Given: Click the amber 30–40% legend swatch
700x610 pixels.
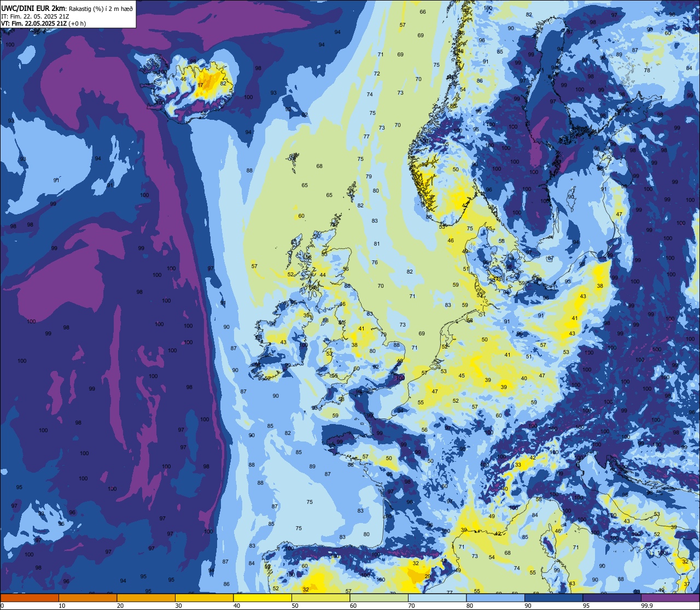Looking at the screenshot, I should coord(204,597).
